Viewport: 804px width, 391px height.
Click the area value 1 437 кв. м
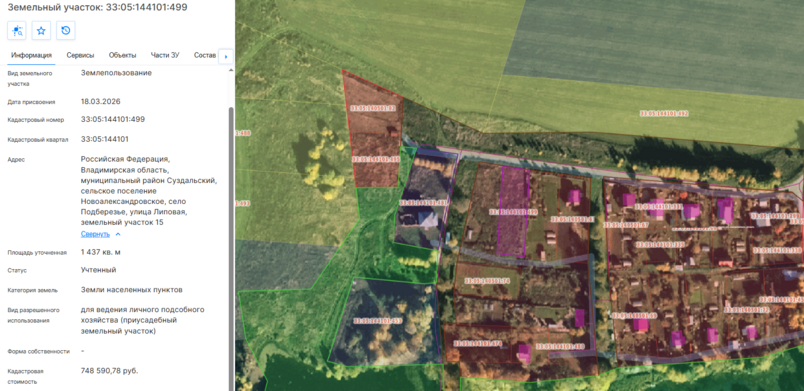100,252
